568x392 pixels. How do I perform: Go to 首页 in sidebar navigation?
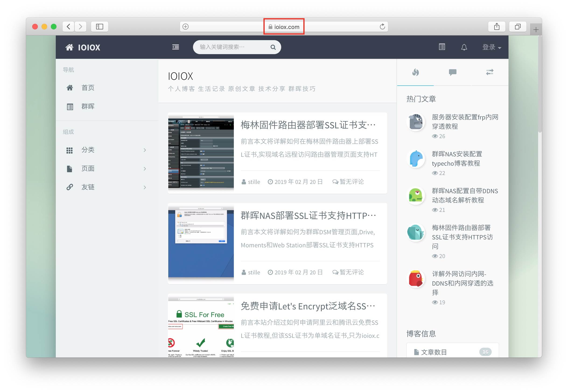[x=88, y=88]
